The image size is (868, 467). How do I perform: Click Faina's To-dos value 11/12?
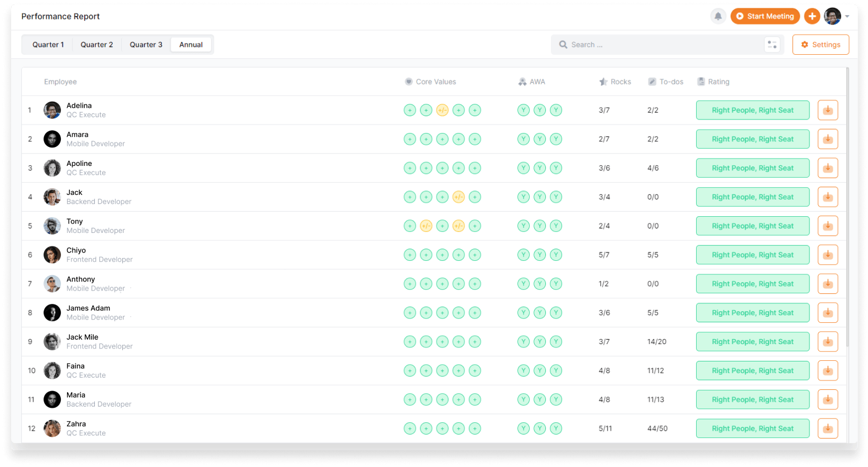pyautogui.click(x=656, y=371)
